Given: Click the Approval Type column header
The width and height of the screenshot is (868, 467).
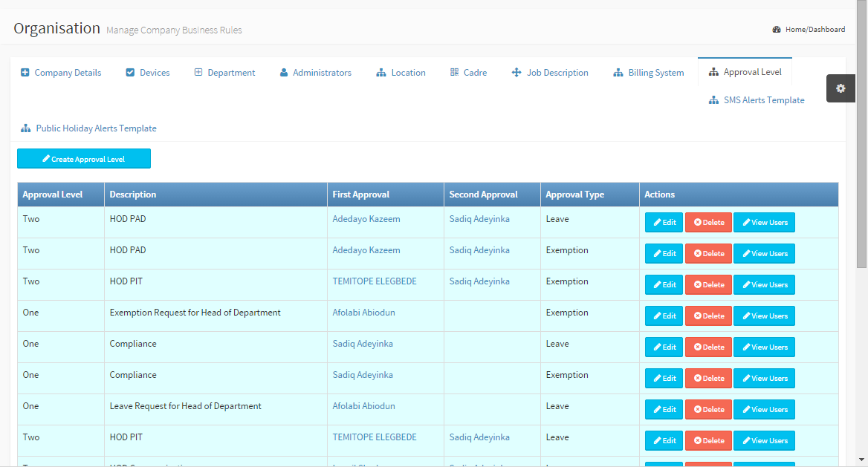Looking at the screenshot, I should tap(574, 195).
